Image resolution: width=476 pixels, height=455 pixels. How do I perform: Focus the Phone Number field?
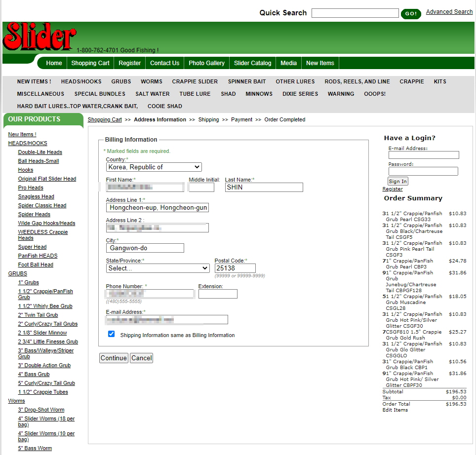pos(150,294)
